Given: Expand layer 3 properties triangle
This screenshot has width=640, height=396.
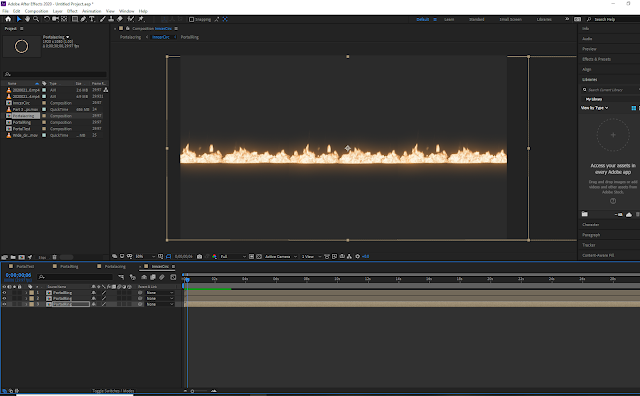Looking at the screenshot, I should (x=26, y=304).
